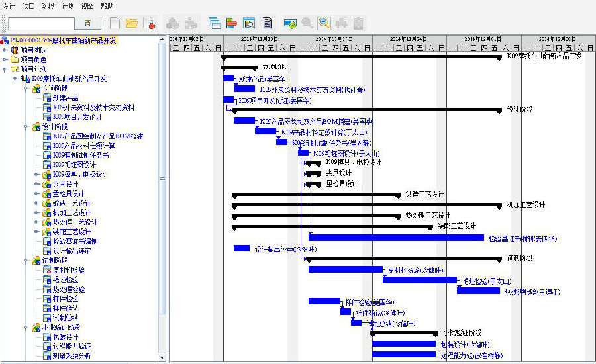Click the refresh screen icon with green arrows
Screen dimensions: 596x364
pyautogui.click(x=291, y=24)
